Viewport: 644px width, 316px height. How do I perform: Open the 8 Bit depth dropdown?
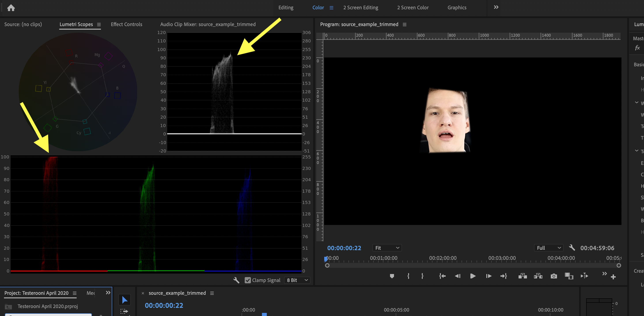pos(297,280)
